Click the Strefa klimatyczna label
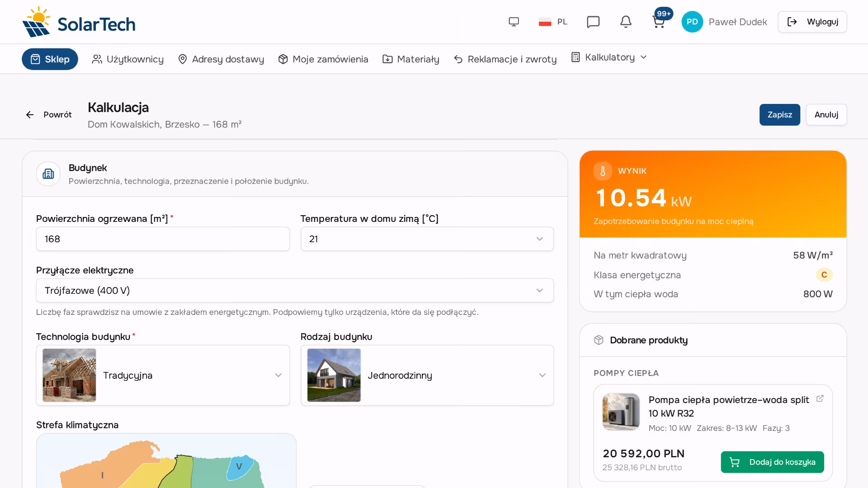The width and height of the screenshot is (868, 488). tap(77, 425)
